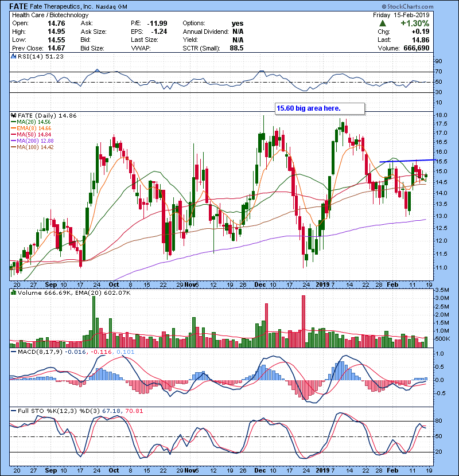Click the blue resistance trendline near 15.5

tap(408, 161)
